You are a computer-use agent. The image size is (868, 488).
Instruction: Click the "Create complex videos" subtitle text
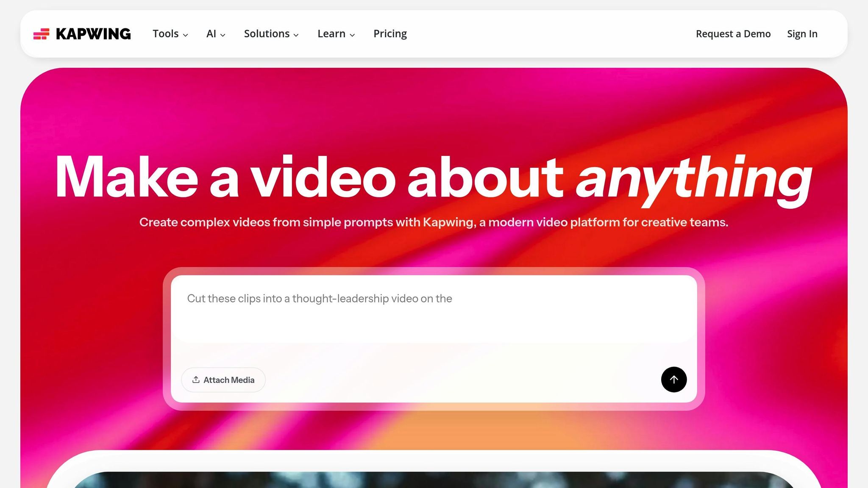[x=433, y=222]
